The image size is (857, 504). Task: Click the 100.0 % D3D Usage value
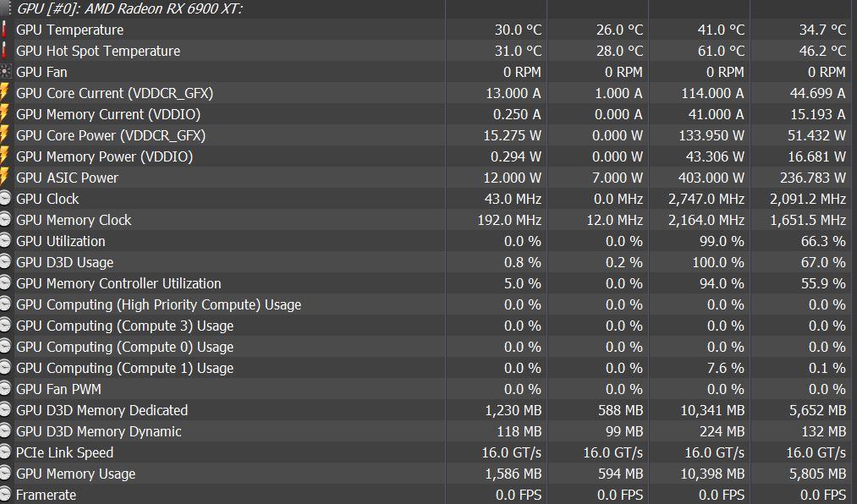pyautogui.click(x=718, y=263)
